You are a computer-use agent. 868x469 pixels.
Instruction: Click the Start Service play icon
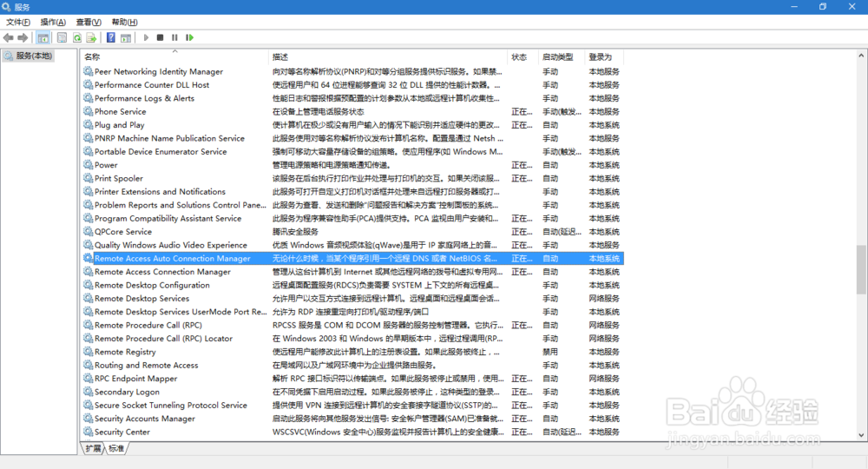click(x=146, y=37)
